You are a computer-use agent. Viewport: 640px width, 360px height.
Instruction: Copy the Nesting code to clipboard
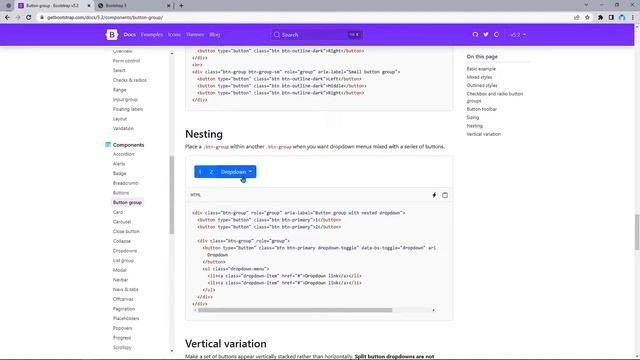[445, 195]
